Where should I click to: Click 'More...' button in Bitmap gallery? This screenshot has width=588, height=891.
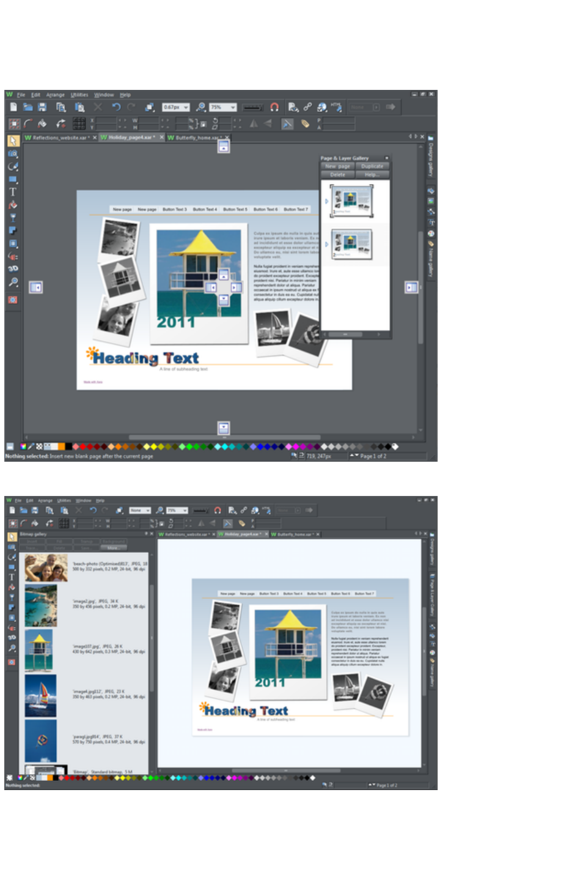point(112,548)
